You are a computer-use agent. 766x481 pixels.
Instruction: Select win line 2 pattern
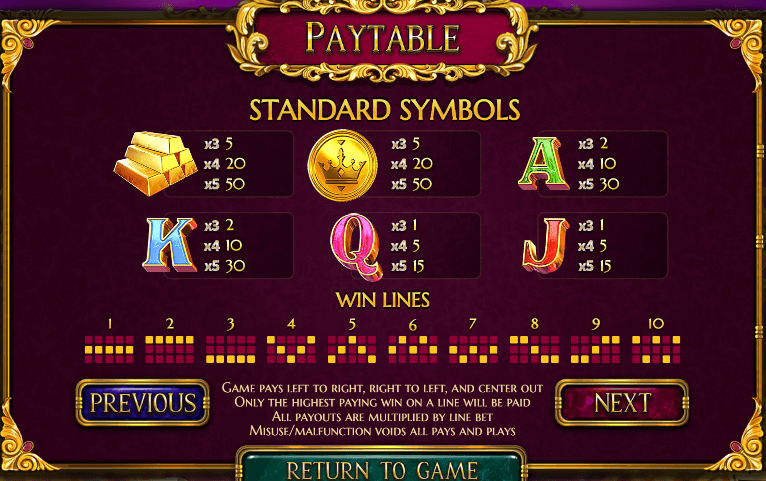(x=170, y=350)
